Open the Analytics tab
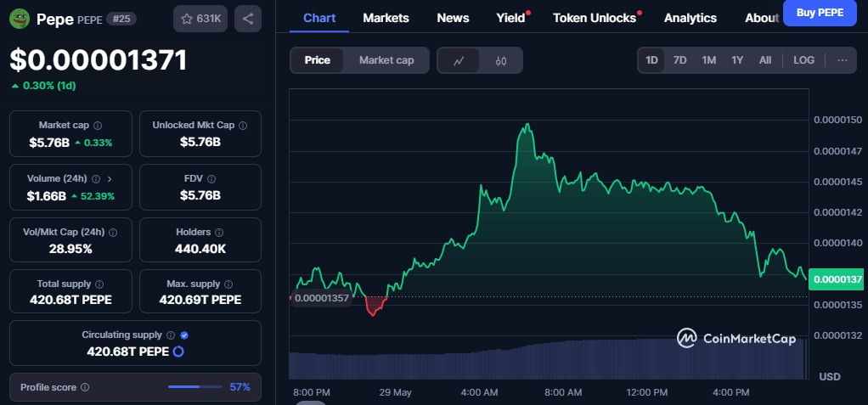The height and width of the screenshot is (405, 868). click(690, 19)
